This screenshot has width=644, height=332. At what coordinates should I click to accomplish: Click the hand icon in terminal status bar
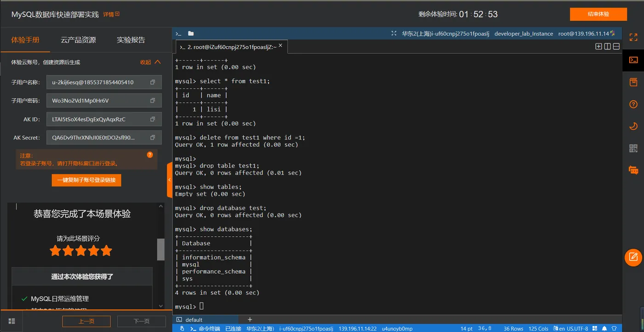182,328
